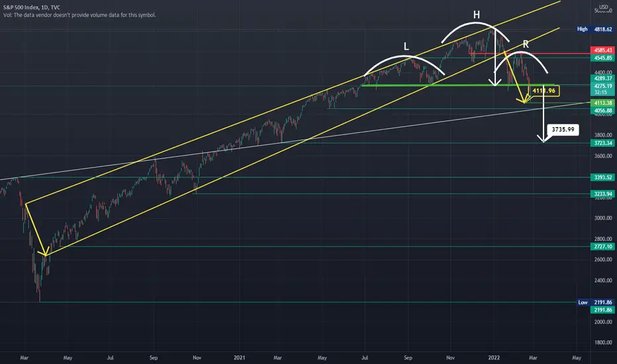Select the R right shoulder annotation letter

[526, 44]
